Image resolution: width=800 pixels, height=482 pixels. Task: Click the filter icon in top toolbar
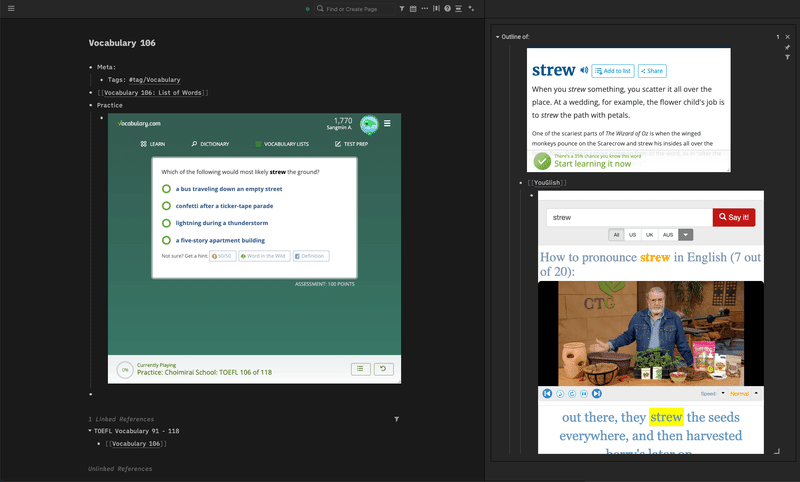coord(402,9)
